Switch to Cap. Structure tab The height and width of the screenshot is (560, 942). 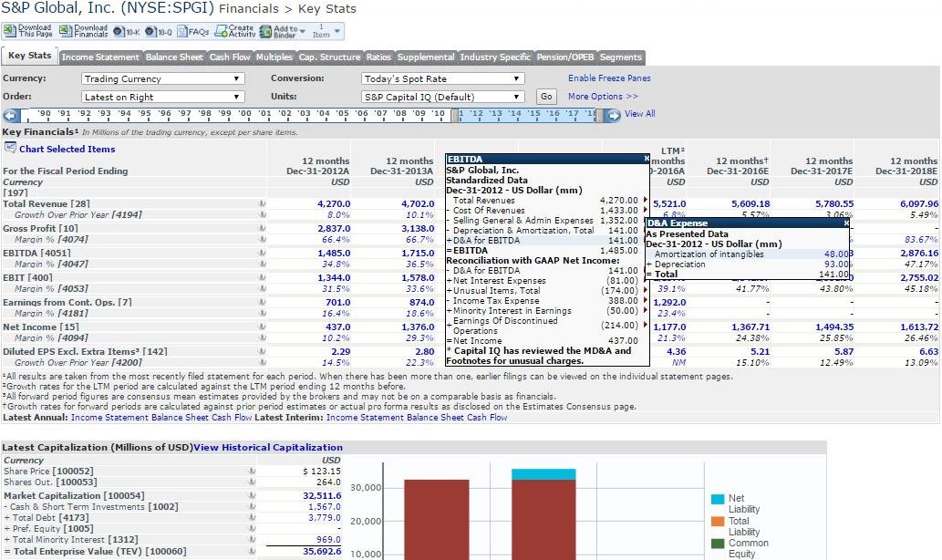tap(329, 57)
